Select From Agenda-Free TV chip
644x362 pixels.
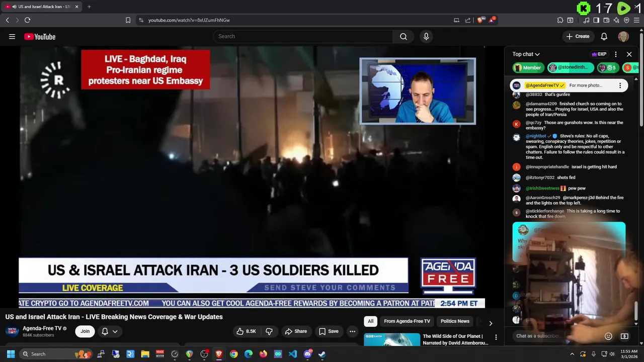click(407, 321)
